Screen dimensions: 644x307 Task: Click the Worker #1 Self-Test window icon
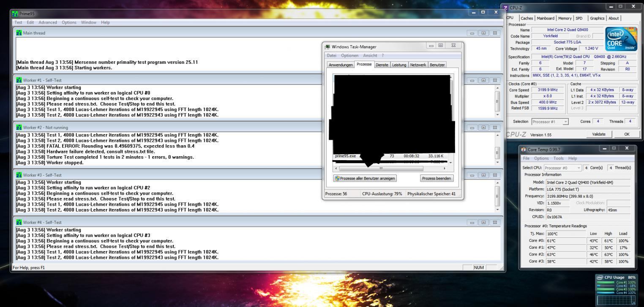tap(18, 80)
